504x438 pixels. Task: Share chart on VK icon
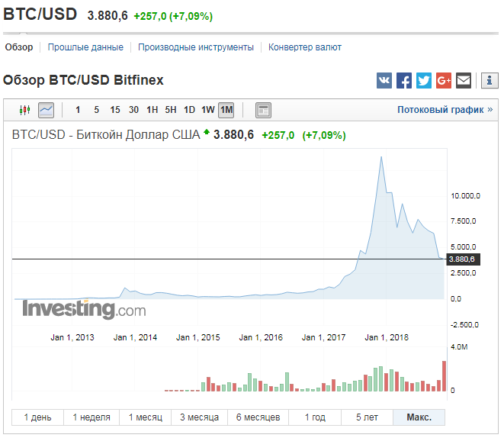click(x=384, y=80)
